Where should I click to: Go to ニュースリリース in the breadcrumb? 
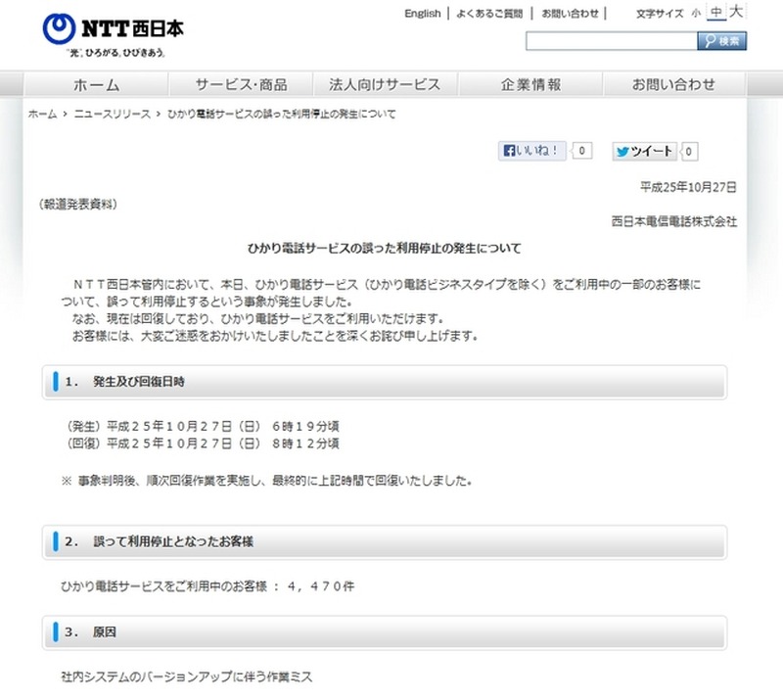(113, 115)
